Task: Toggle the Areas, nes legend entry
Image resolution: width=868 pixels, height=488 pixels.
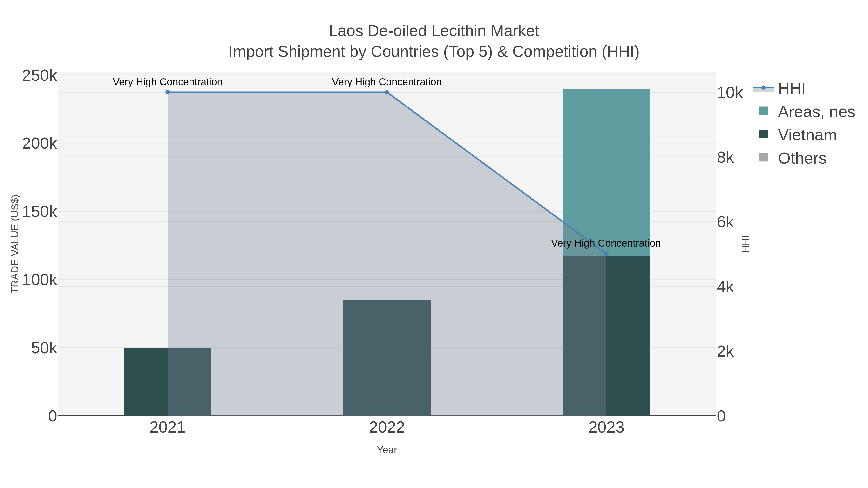Action: point(807,112)
